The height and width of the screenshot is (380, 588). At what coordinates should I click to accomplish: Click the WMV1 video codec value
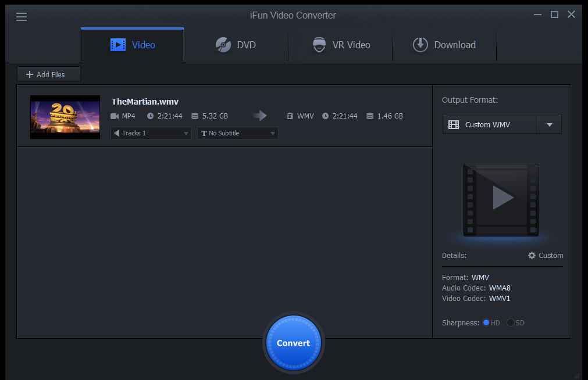click(x=500, y=299)
